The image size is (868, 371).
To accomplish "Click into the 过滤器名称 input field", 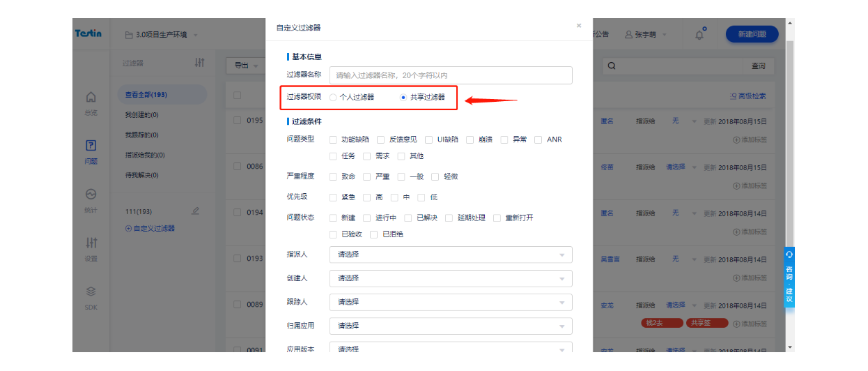I will [451, 75].
